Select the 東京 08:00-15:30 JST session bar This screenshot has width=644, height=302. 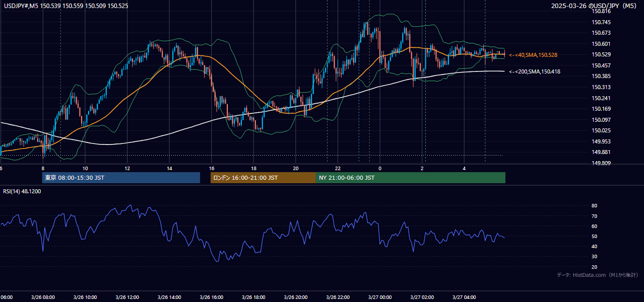(121, 178)
